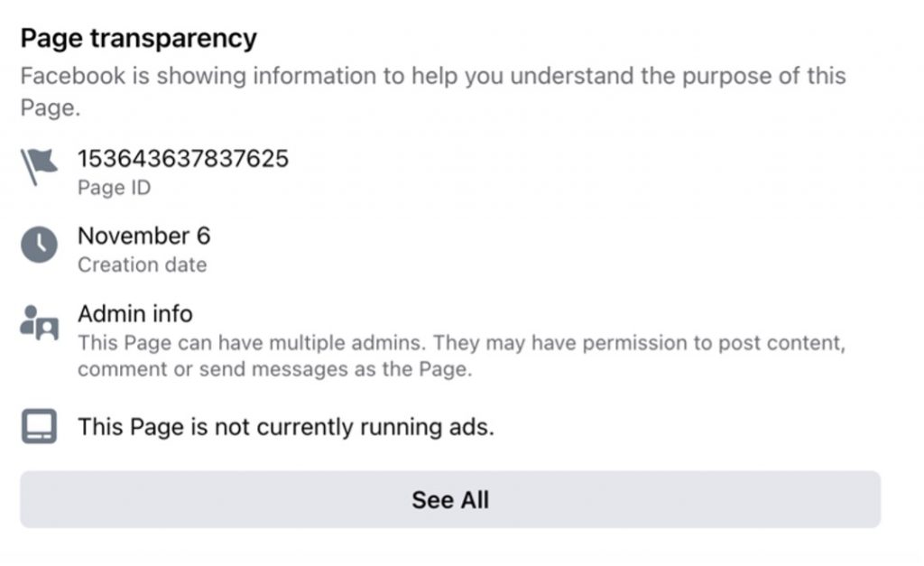Open the Admin info title
The image size is (924, 566).
pos(134,314)
